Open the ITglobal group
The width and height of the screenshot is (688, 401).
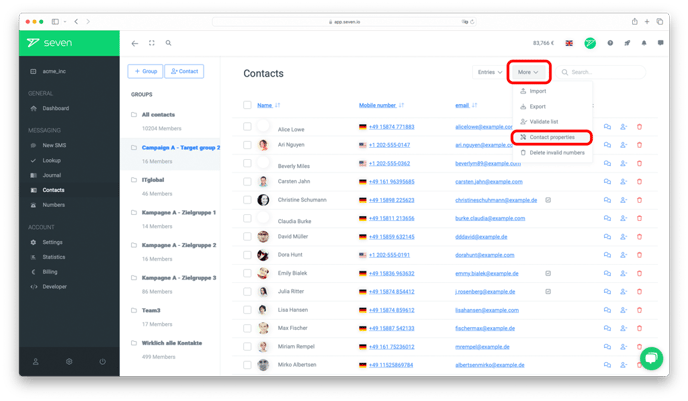coord(153,180)
